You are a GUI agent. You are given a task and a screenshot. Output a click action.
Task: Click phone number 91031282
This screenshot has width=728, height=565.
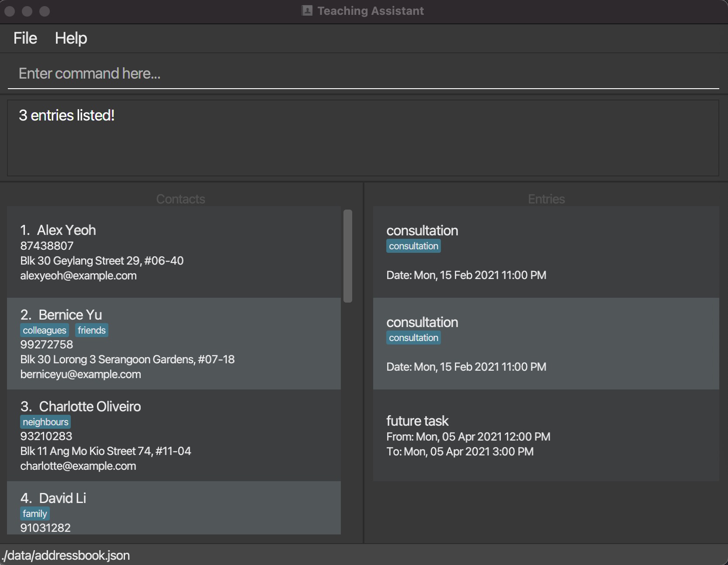(45, 528)
